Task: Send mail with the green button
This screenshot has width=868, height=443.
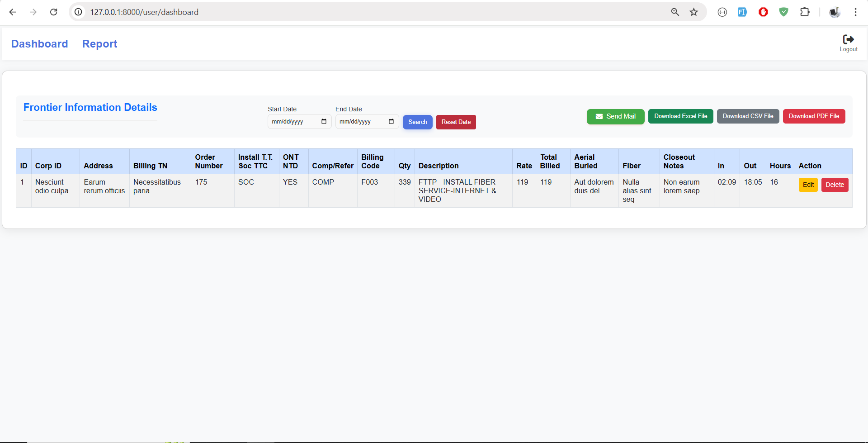Action: click(615, 116)
